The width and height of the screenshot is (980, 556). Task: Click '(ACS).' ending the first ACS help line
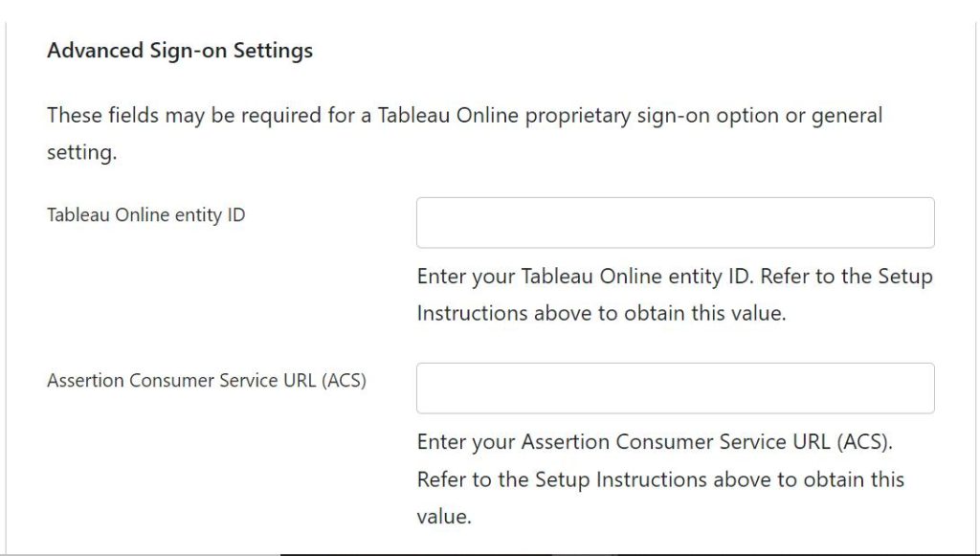pyautogui.click(x=865, y=442)
